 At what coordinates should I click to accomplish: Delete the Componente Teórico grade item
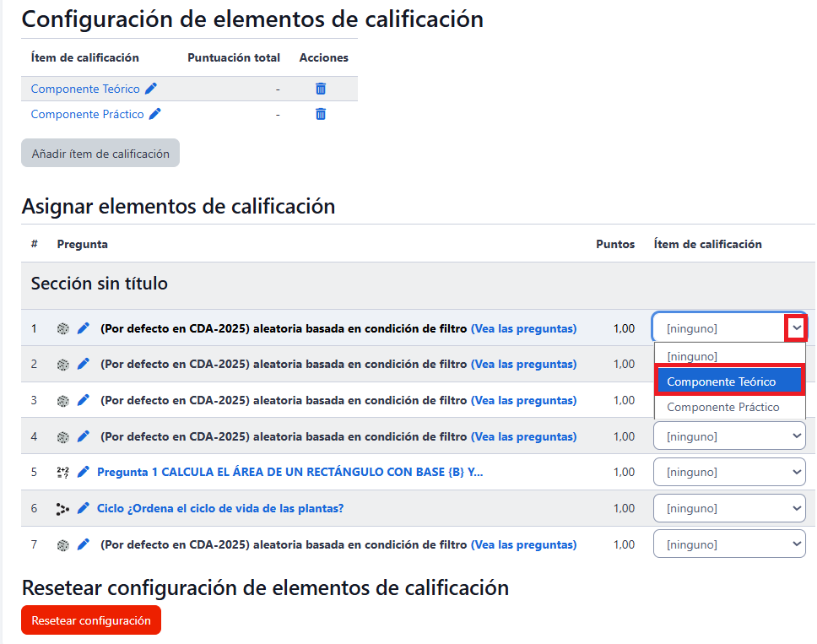[x=321, y=89]
